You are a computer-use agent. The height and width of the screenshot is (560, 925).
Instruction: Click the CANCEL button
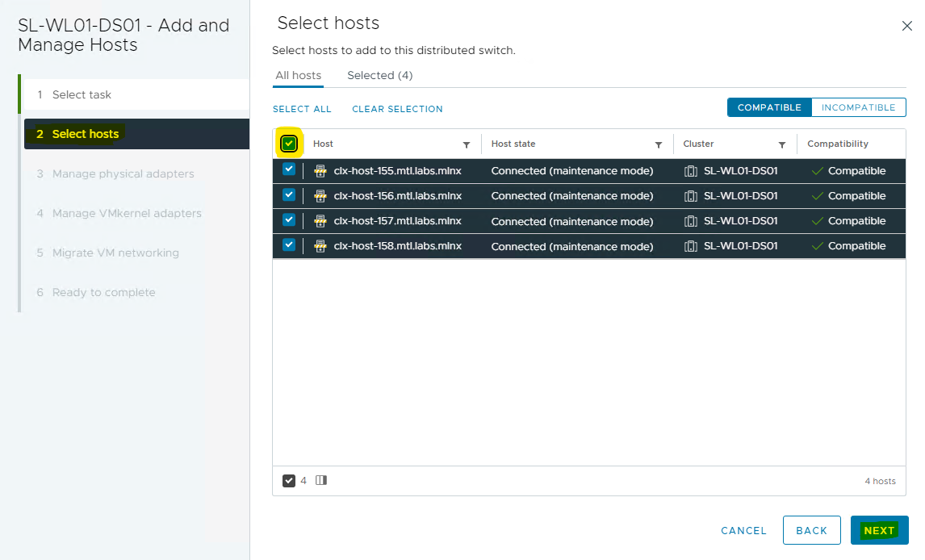[x=743, y=530]
